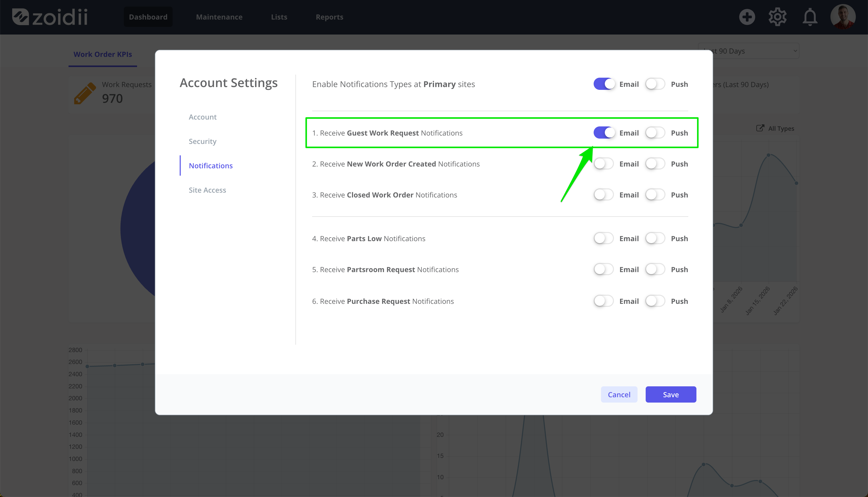Click the Cancel button

(x=619, y=395)
